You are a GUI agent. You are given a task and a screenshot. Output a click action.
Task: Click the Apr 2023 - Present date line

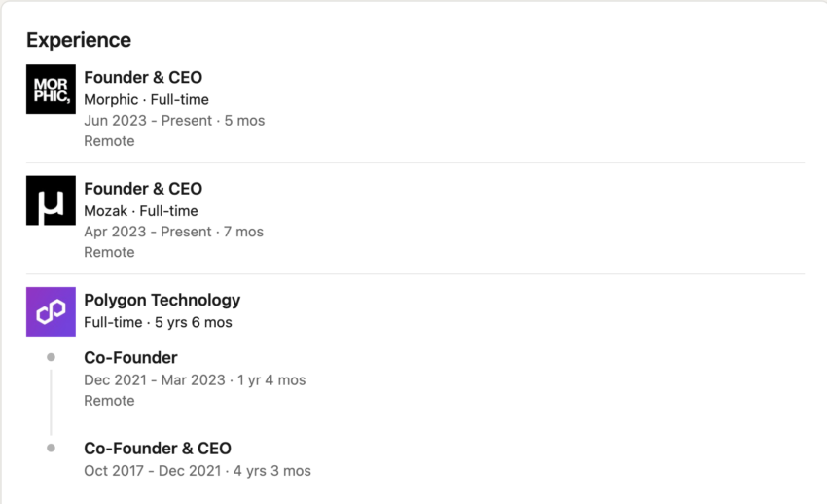173,232
